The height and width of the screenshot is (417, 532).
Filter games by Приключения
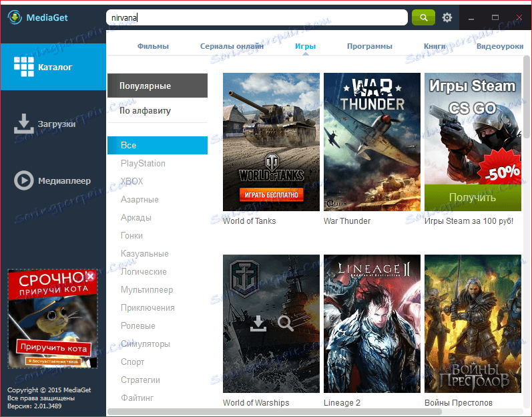point(148,308)
